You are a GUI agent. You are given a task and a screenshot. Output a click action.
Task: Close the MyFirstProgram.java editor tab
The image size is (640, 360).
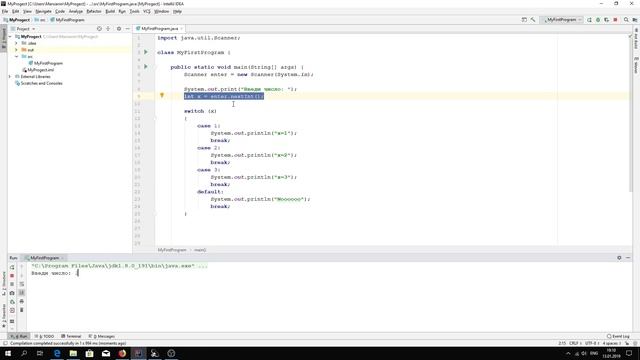coord(182,29)
